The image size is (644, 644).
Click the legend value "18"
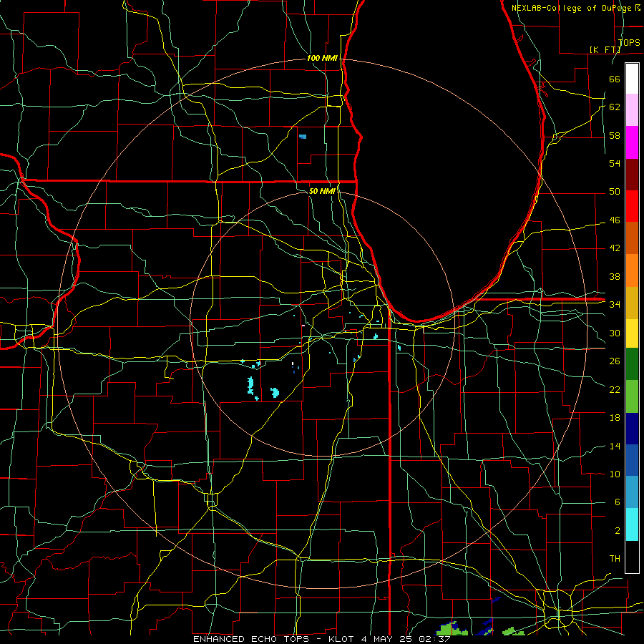tap(615, 418)
